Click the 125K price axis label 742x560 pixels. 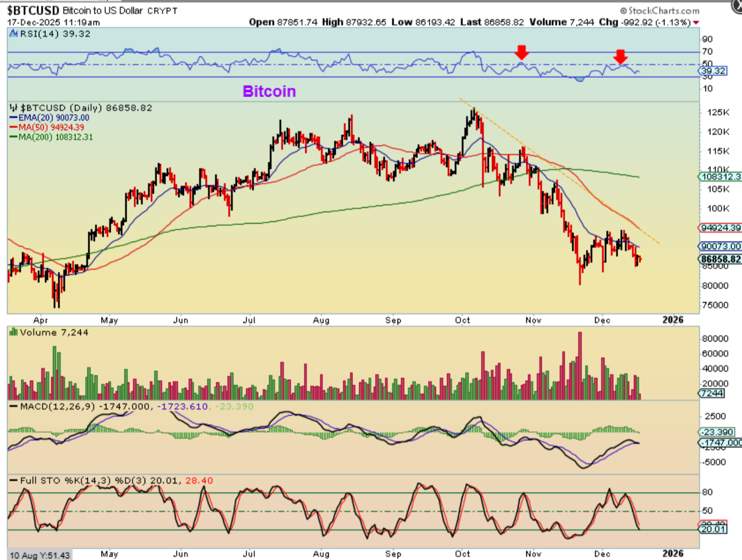[719, 112]
